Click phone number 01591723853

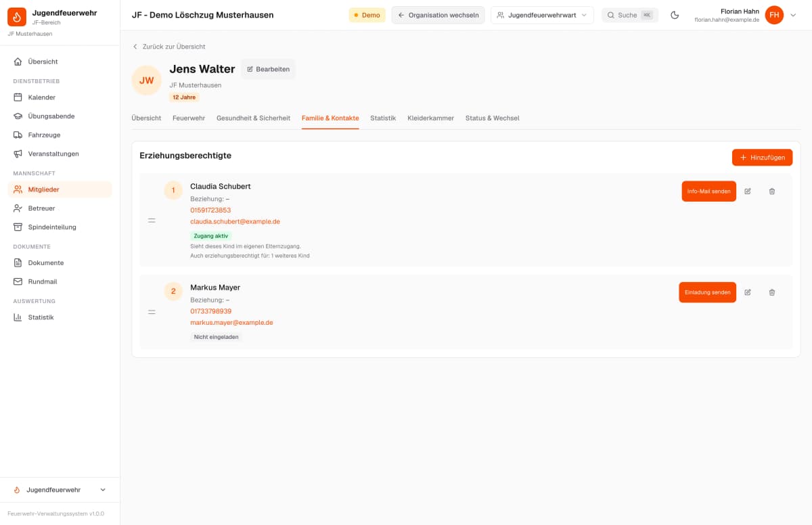tap(210, 210)
